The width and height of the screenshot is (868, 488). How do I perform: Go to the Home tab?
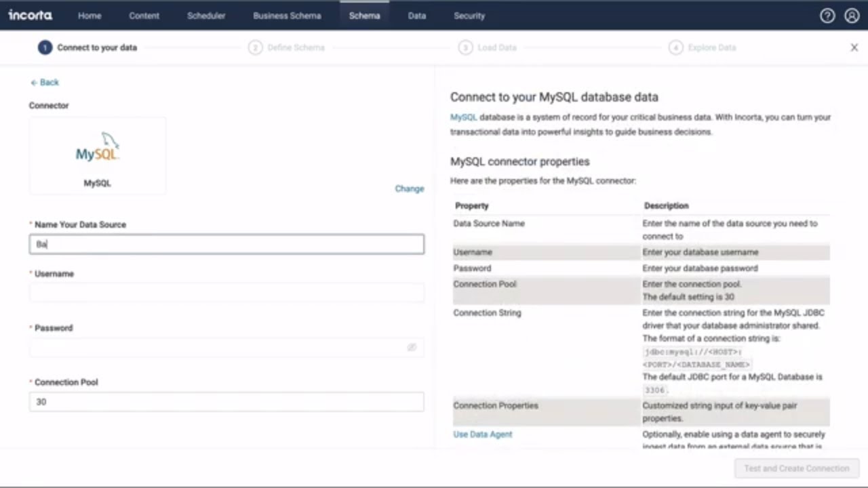[90, 16]
